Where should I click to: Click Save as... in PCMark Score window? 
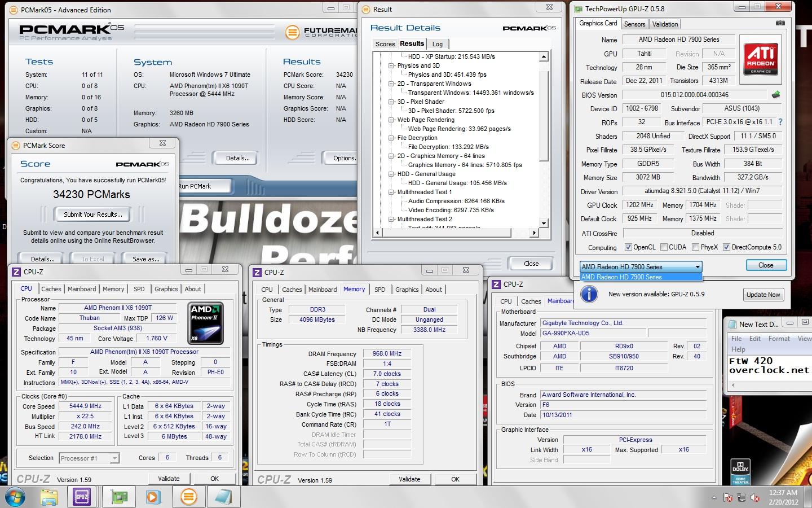146,259
